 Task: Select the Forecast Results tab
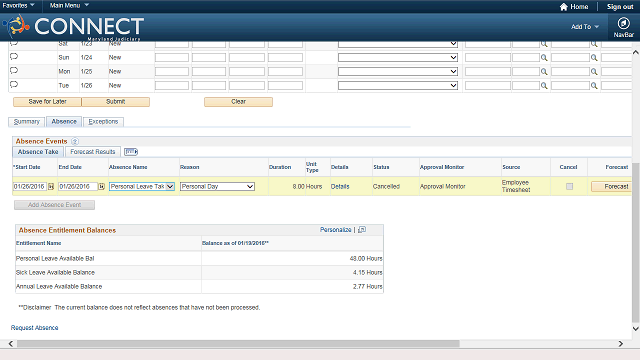[93, 152]
